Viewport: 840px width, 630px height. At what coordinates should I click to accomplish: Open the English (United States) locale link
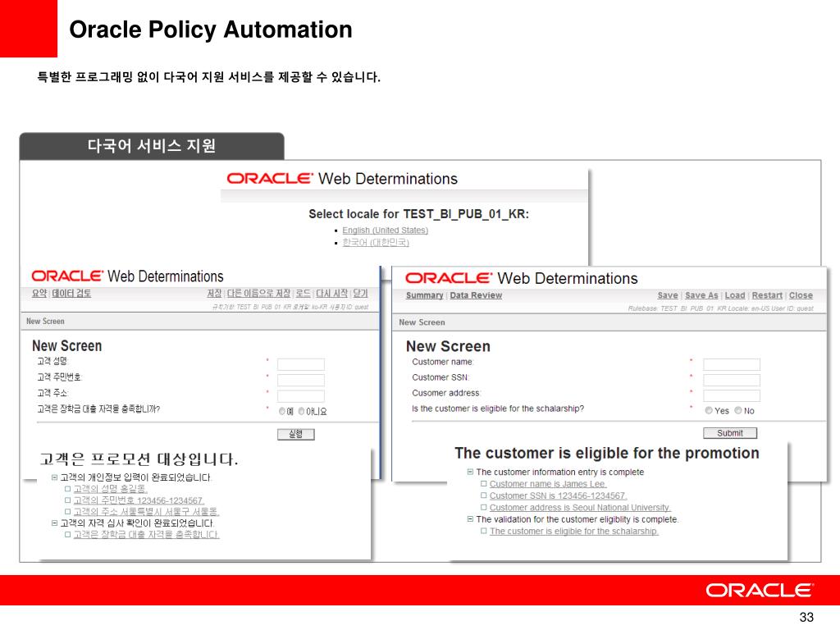pyautogui.click(x=386, y=231)
